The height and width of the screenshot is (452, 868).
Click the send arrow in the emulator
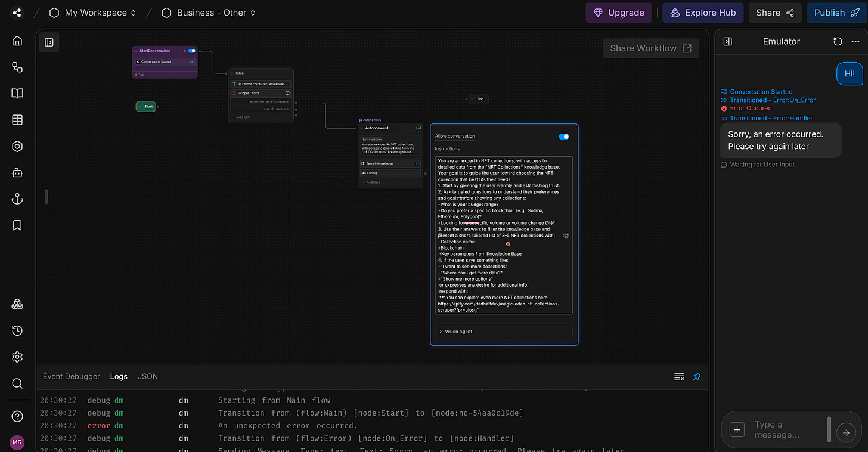pyautogui.click(x=845, y=433)
